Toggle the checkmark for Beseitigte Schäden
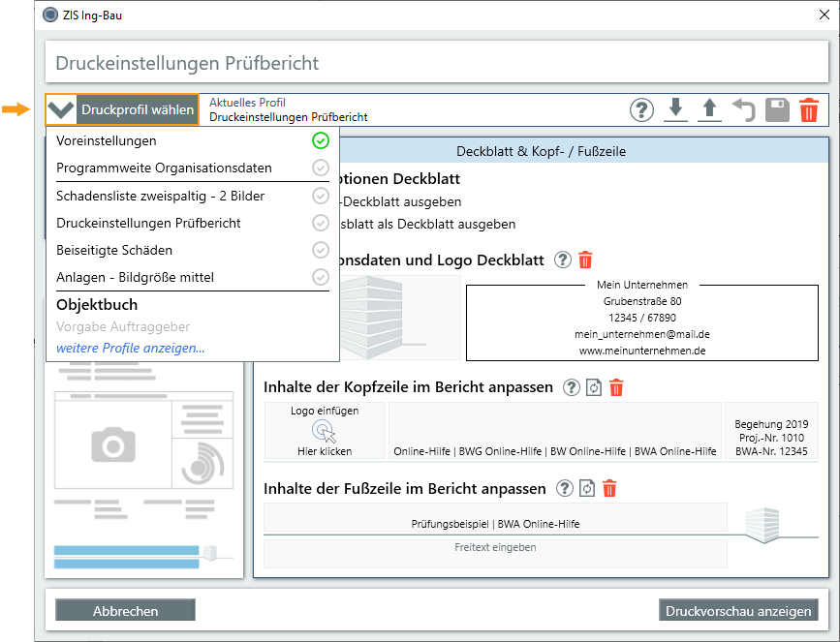The width and height of the screenshot is (840, 642). coord(321,250)
